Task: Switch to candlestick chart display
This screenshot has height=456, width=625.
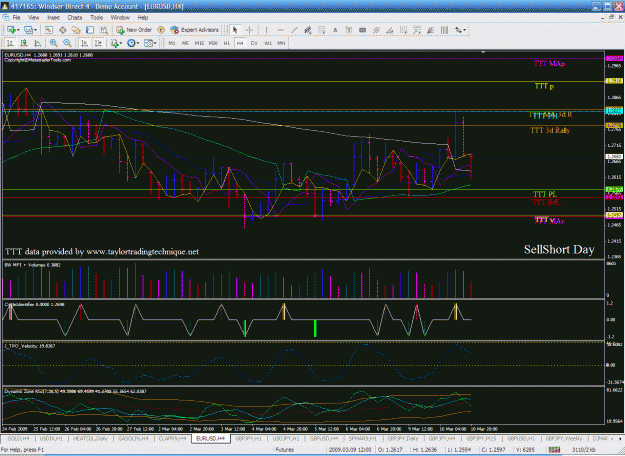Action: pyautogui.click(x=24, y=43)
